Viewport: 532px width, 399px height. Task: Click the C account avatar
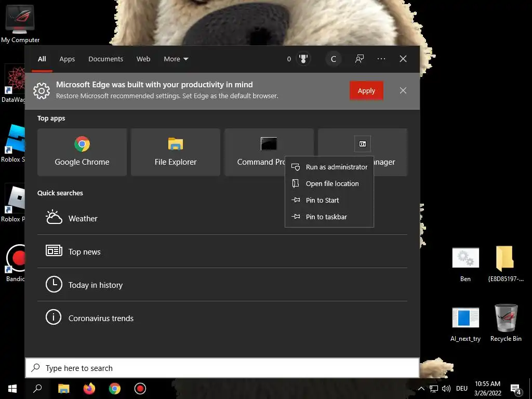333,59
